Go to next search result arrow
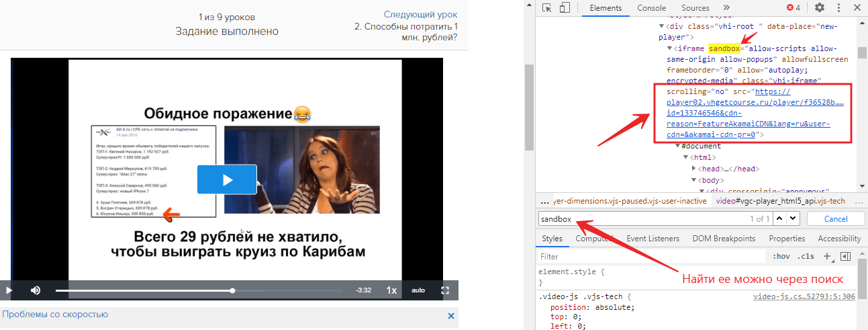This screenshot has width=868, height=330. click(793, 219)
